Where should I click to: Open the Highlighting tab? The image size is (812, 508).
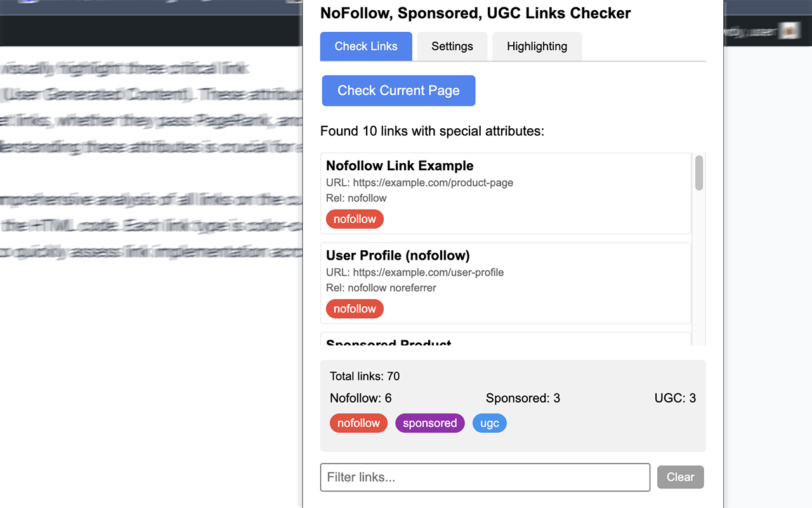(x=537, y=46)
